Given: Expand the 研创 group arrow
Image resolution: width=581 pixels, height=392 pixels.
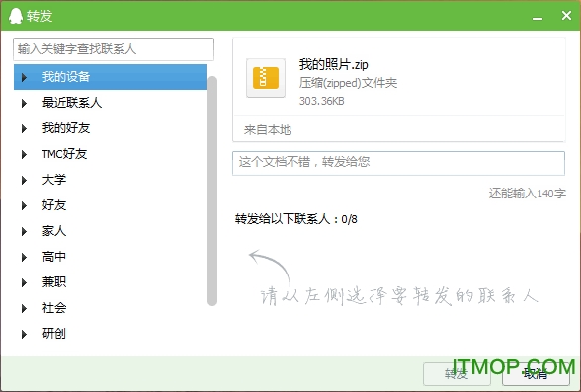Looking at the screenshot, I should [24, 334].
